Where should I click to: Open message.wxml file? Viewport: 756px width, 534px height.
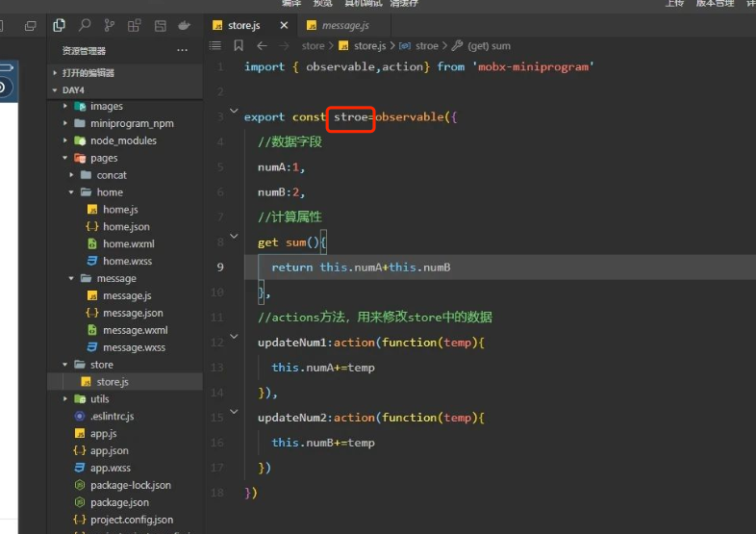pyautogui.click(x=125, y=330)
